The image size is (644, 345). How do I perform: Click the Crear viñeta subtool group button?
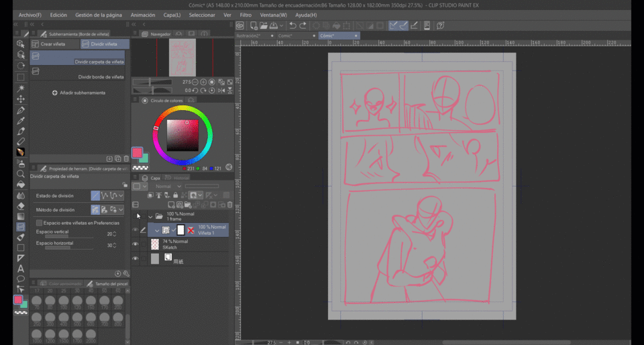pyautogui.click(x=54, y=44)
